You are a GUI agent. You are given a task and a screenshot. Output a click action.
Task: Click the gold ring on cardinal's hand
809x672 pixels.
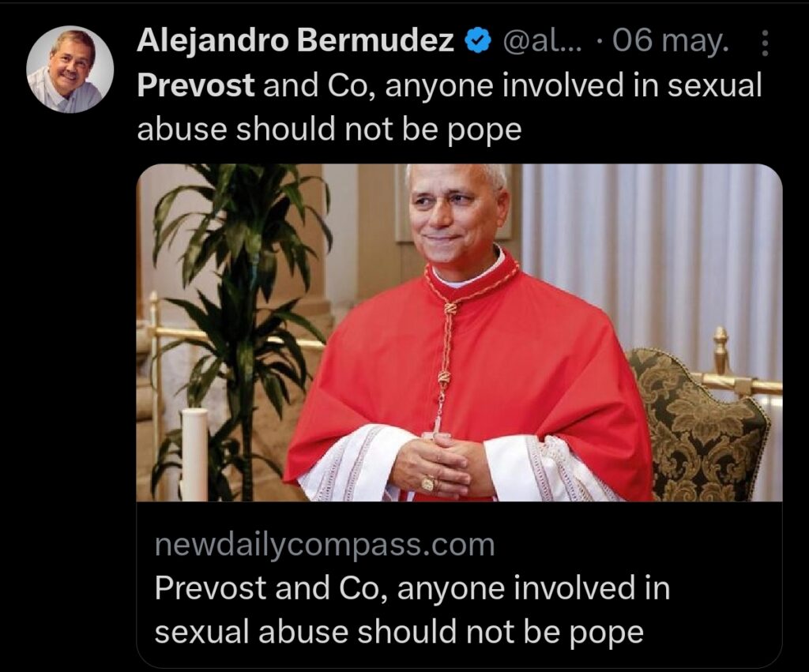click(427, 484)
